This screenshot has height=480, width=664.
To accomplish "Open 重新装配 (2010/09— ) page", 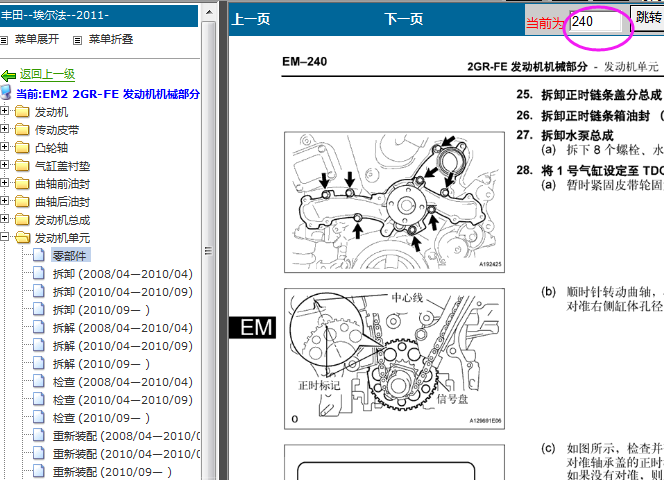I will 112,472.
